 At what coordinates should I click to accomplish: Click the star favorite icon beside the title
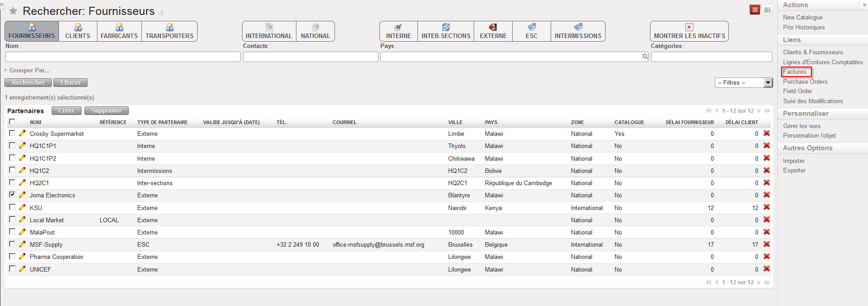click(13, 11)
